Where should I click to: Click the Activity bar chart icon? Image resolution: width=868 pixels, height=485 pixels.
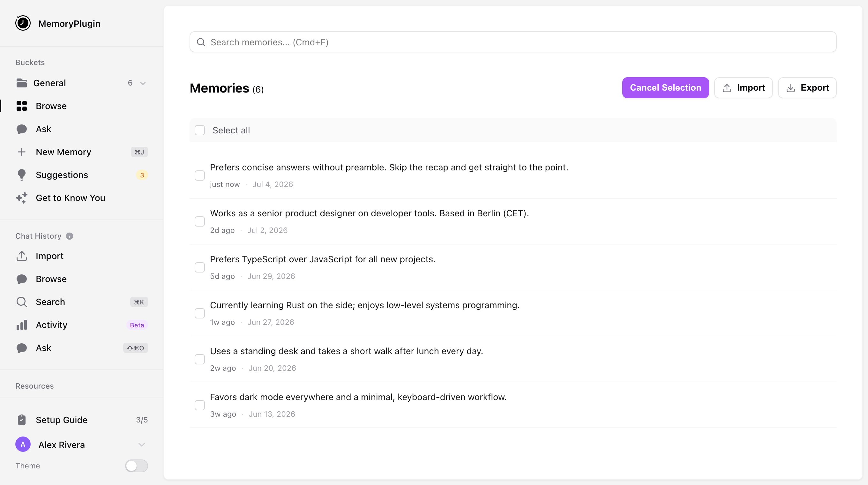(x=22, y=325)
